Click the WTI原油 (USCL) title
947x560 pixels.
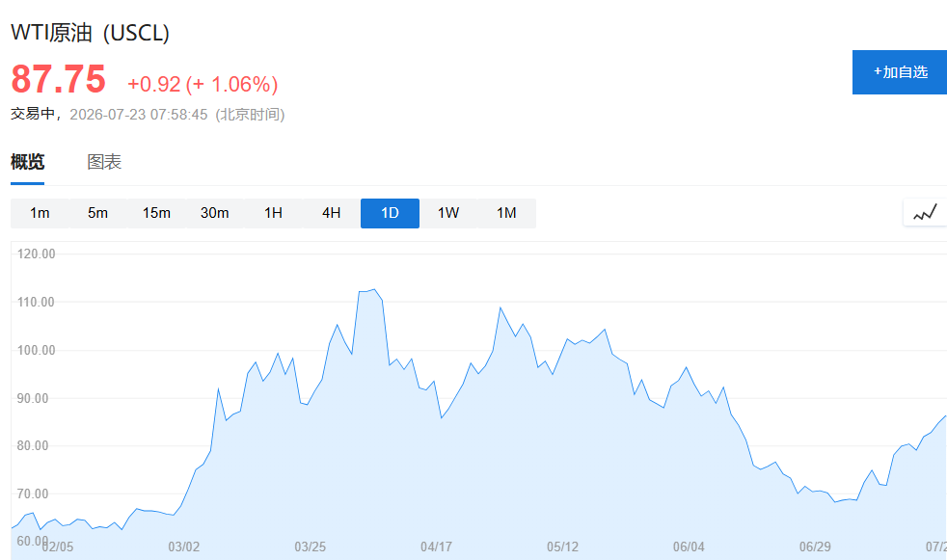tap(90, 33)
